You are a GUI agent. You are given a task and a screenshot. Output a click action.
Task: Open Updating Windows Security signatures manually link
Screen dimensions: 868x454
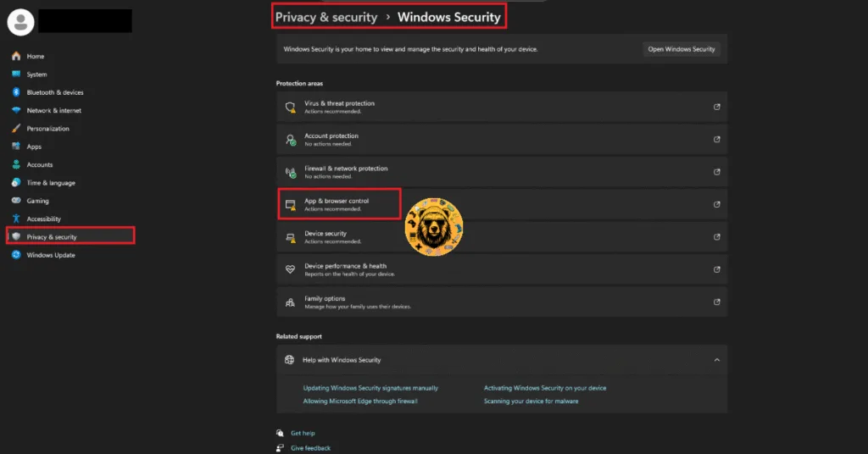point(370,388)
